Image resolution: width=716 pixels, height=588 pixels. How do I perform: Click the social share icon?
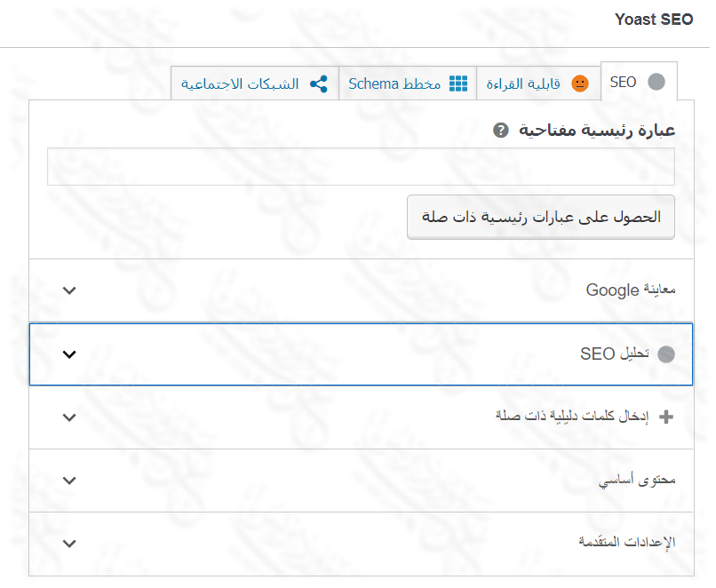[318, 83]
